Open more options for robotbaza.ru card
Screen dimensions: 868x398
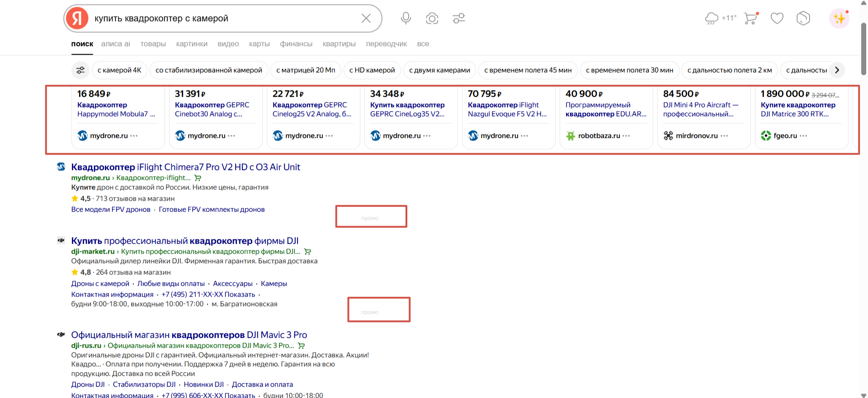pos(626,136)
